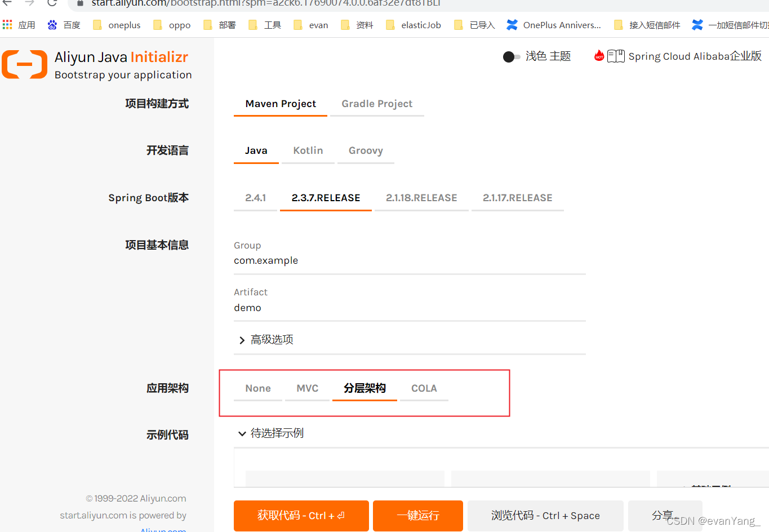Select the COLA application architecture
769x532 pixels.
coord(424,389)
